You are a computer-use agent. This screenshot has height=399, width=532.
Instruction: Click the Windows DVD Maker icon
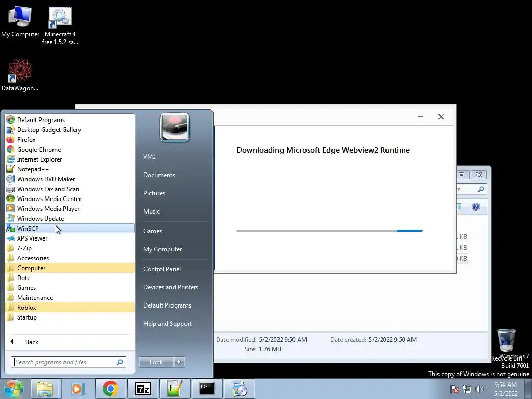tap(10, 179)
